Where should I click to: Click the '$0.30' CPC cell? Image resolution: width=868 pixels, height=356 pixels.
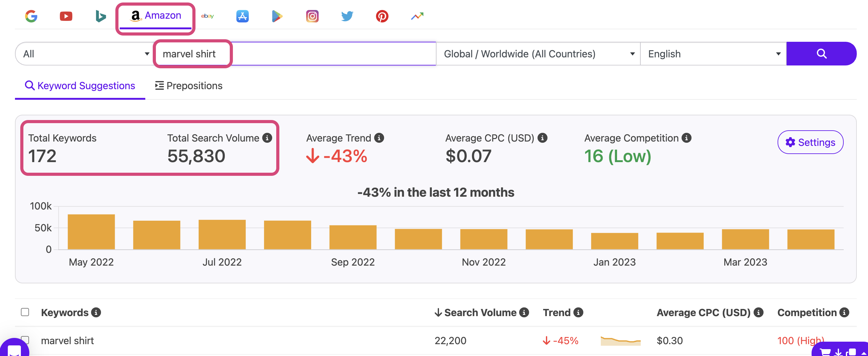(x=669, y=340)
